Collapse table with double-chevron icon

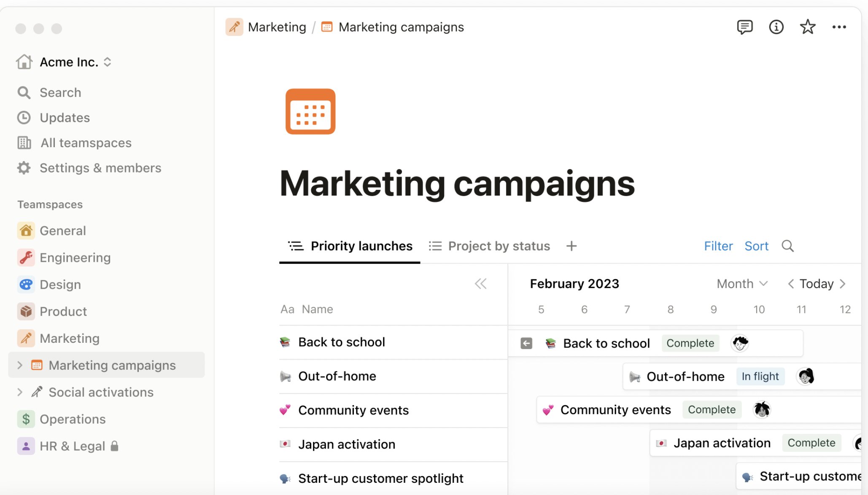click(x=480, y=284)
